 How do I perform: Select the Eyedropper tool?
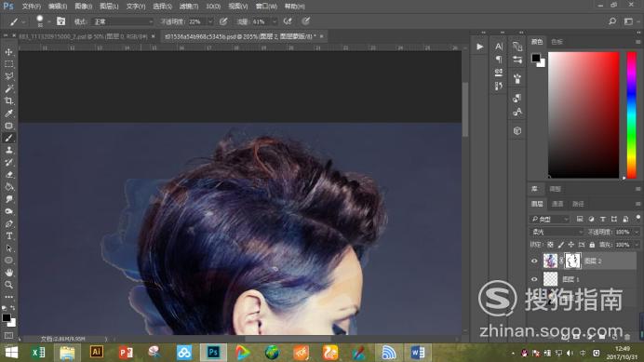click(8, 114)
